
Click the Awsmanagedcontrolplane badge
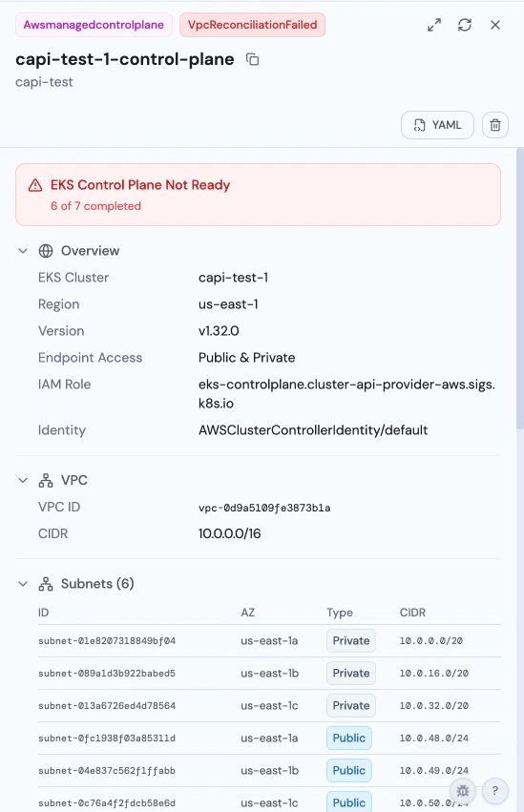[94, 25]
